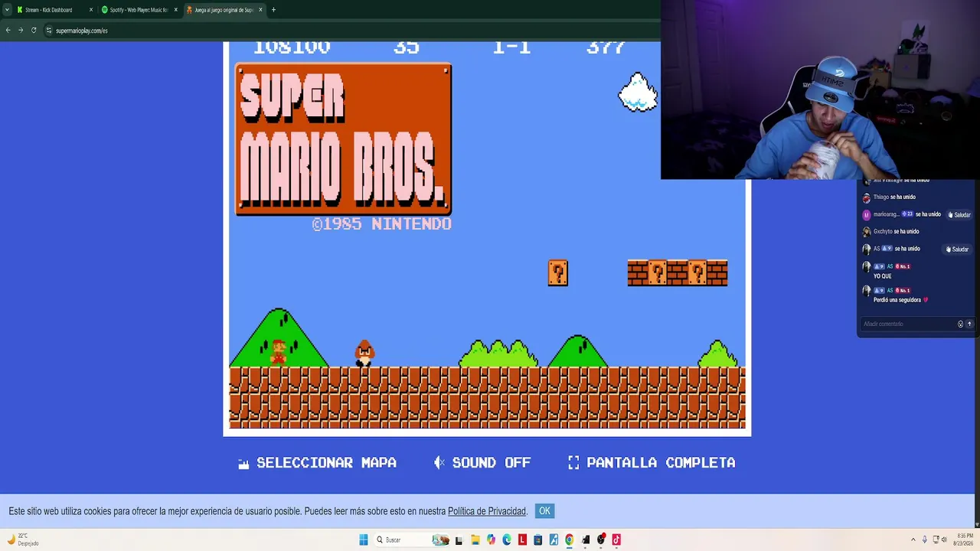
Task: Close the Stream - Kick Dashboard tab
Action: tap(91, 10)
